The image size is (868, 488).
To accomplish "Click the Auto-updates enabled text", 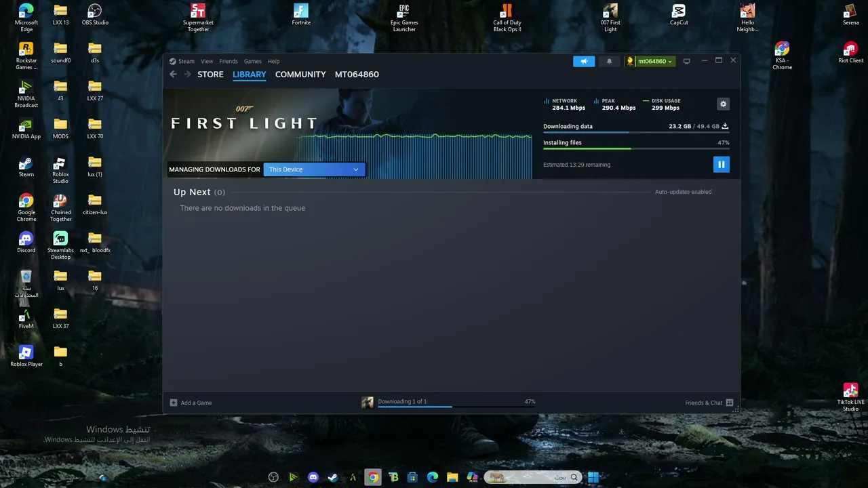I will point(683,192).
